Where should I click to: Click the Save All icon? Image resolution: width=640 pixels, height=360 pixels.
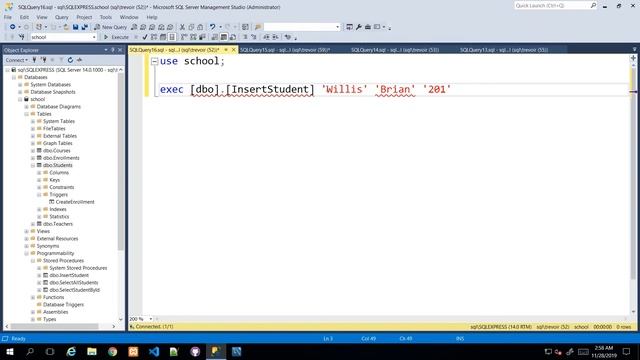[x=85, y=27]
